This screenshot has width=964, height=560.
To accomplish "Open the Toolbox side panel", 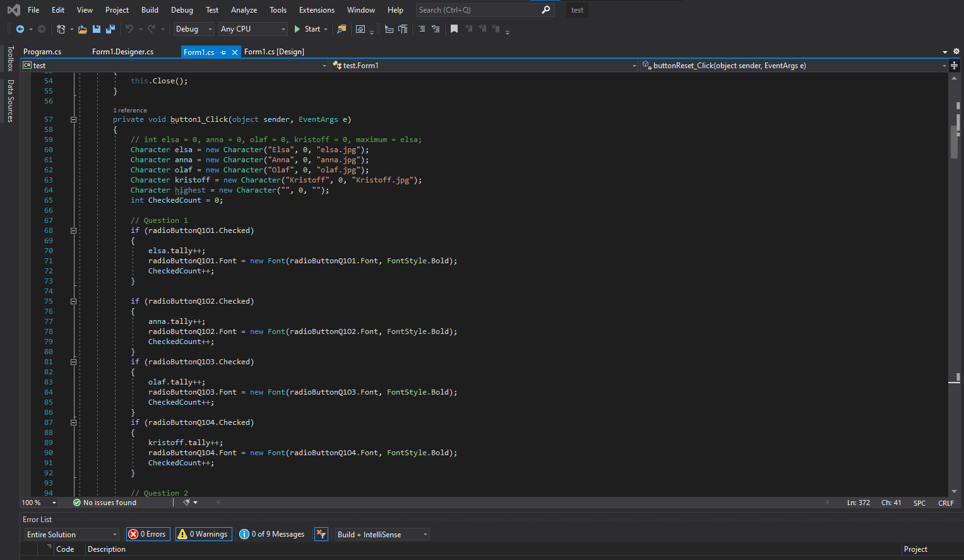I will (10, 59).
